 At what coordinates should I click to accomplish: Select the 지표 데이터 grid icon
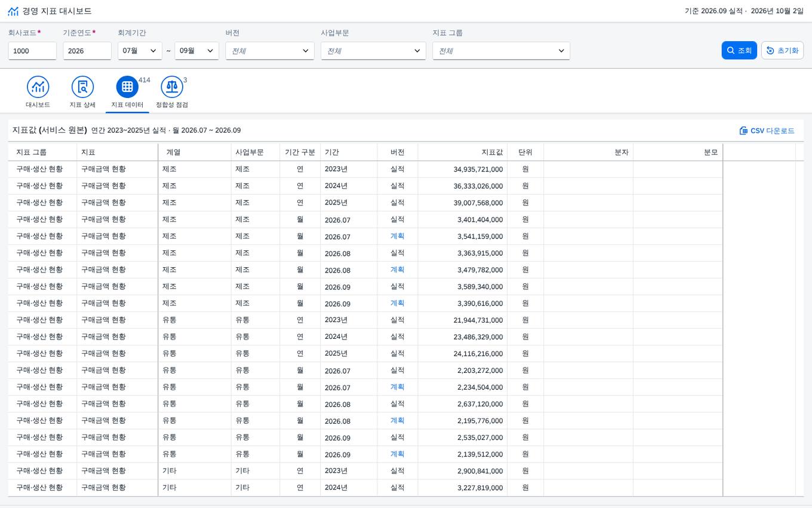click(x=127, y=87)
